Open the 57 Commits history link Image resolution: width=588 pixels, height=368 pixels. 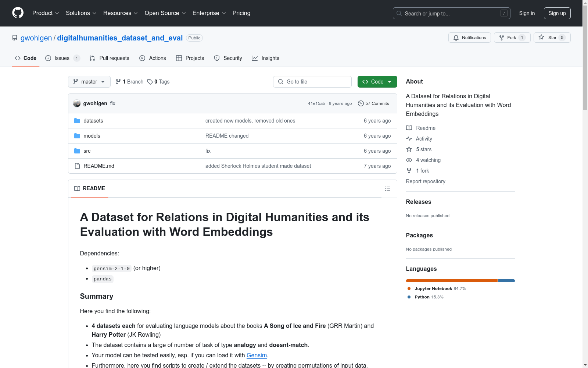(x=373, y=103)
